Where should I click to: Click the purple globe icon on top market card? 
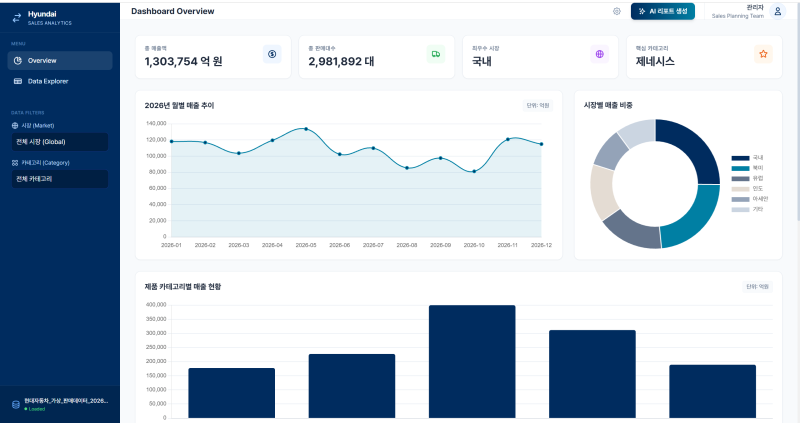point(599,54)
